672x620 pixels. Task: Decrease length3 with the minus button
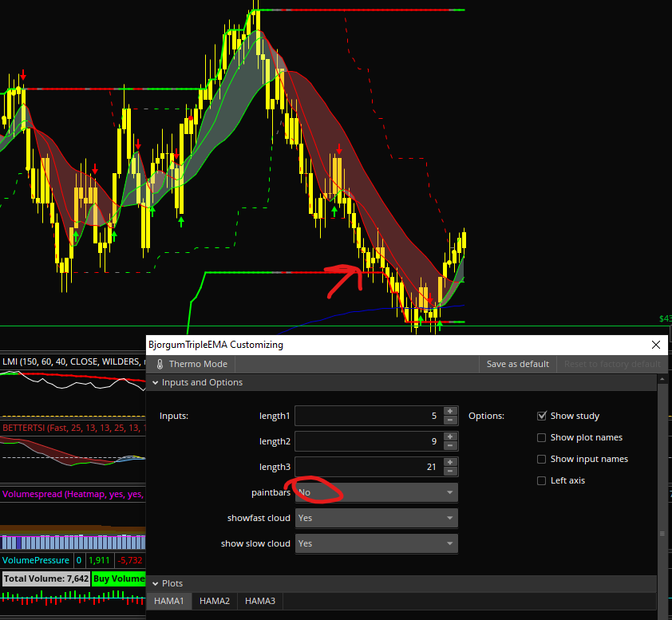coord(450,472)
